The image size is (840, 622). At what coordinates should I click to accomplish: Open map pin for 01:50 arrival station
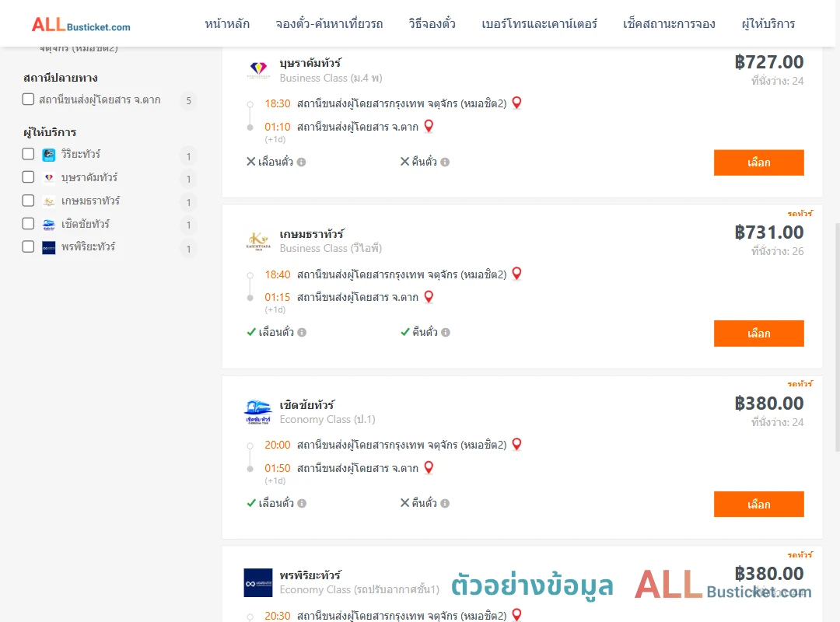(x=429, y=467)
